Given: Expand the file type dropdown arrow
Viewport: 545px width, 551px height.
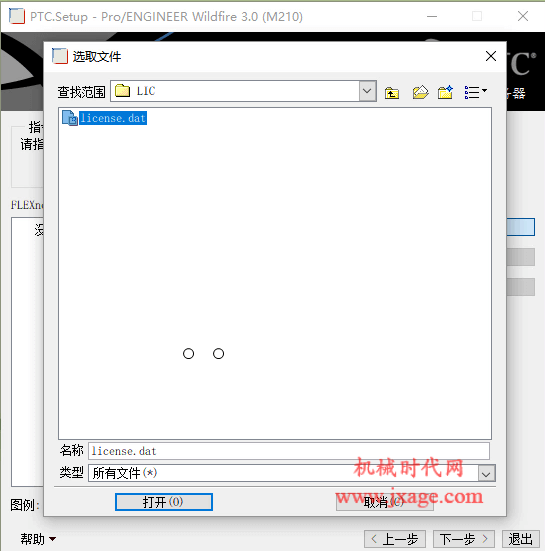Looking at the screenshot, I should click(486, 473).
